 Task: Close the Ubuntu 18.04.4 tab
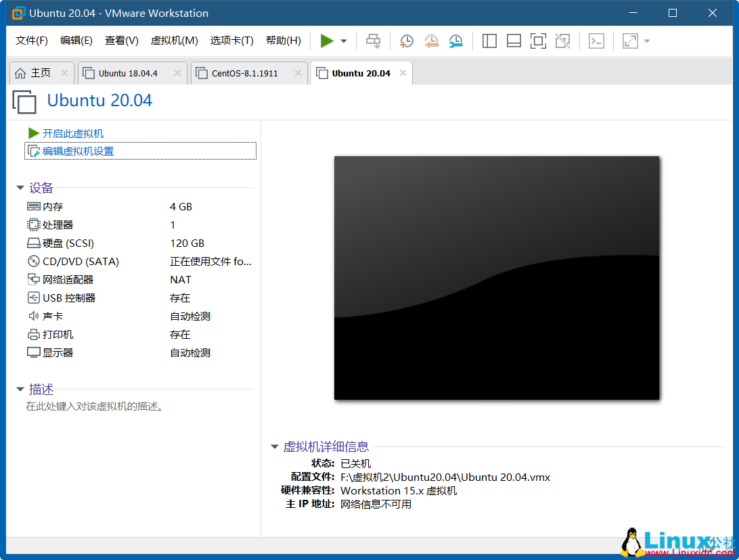click(x=179, y=73)
